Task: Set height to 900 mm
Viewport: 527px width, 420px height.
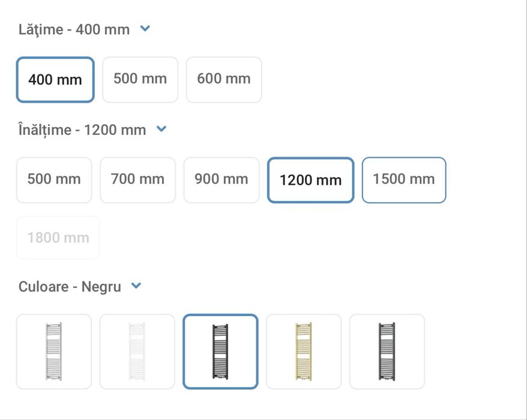Action: pos(221,179)
